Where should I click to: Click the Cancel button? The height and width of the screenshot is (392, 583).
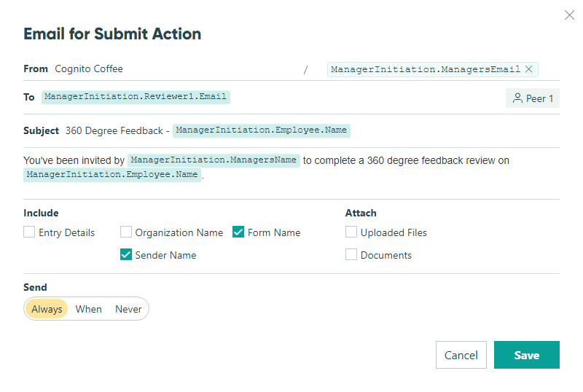pos(461,355)
